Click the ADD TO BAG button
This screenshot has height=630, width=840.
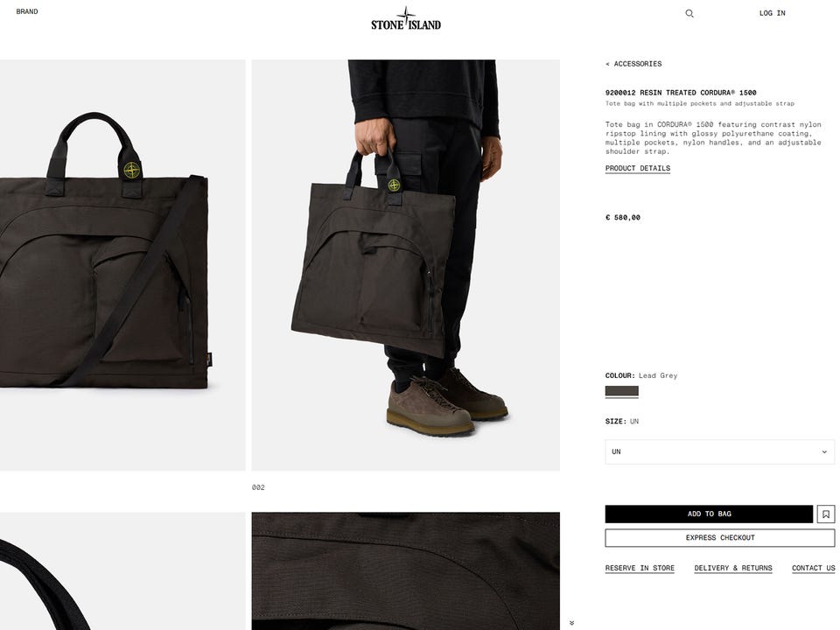click(x=709, y=514)
